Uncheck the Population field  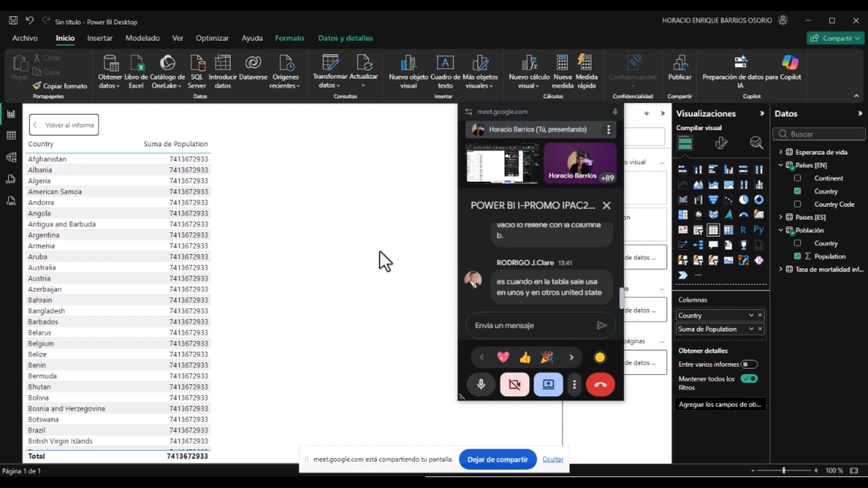click(797, 256)
